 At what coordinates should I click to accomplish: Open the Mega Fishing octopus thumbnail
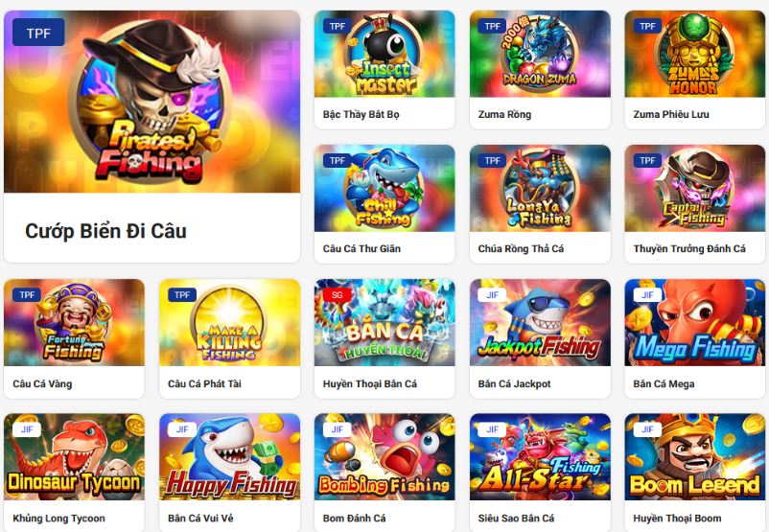695,323
